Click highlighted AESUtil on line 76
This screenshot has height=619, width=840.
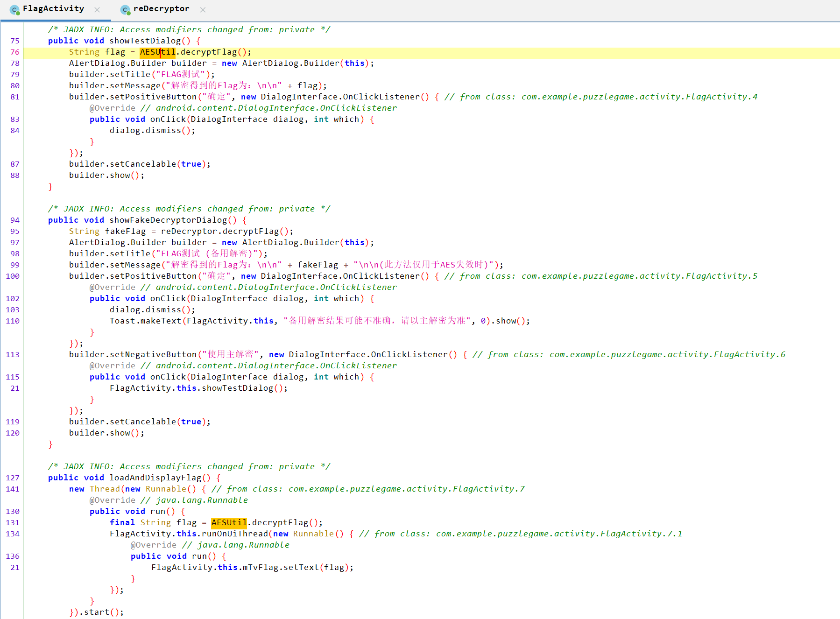157,52
